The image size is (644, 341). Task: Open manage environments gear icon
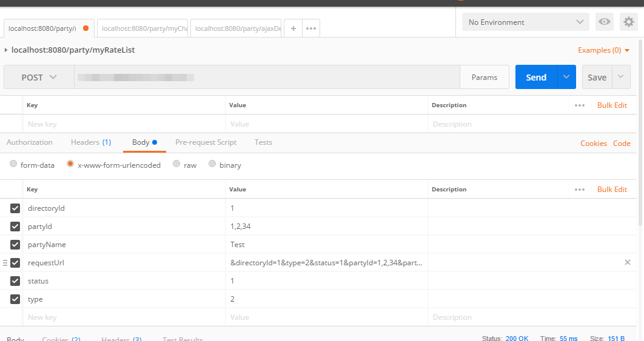pos(629,22)
